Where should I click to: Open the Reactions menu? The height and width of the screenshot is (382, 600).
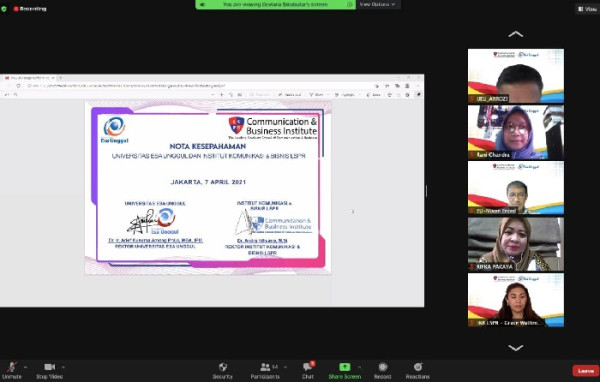418,371
